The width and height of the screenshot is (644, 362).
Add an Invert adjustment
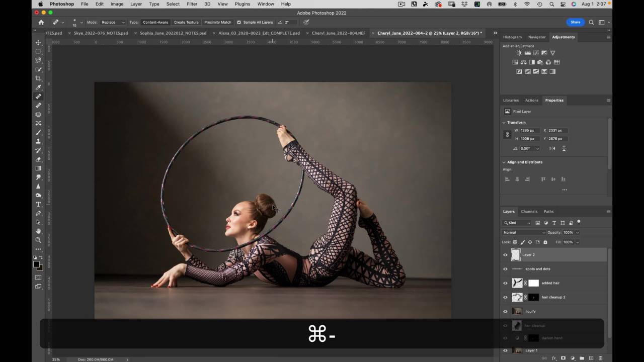519,71
